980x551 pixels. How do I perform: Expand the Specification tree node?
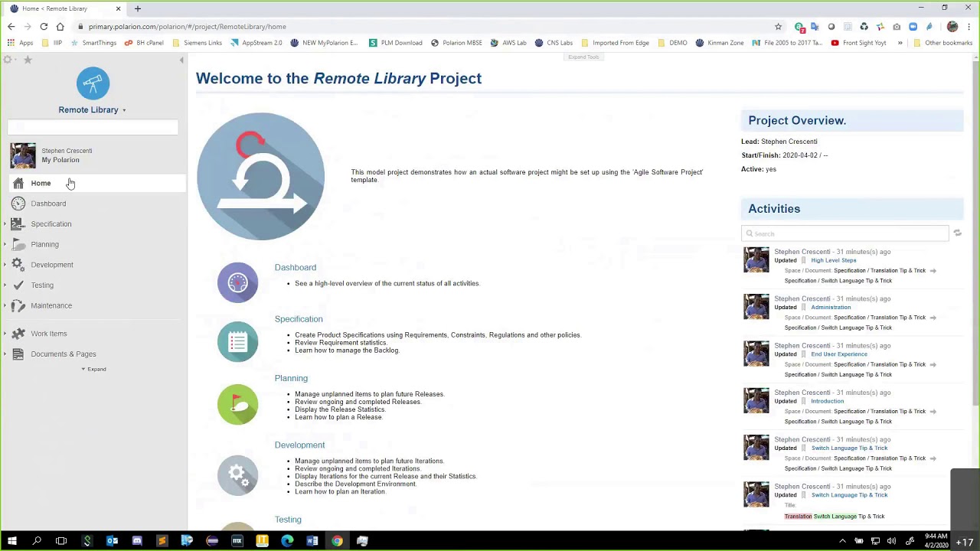[5, 224]
